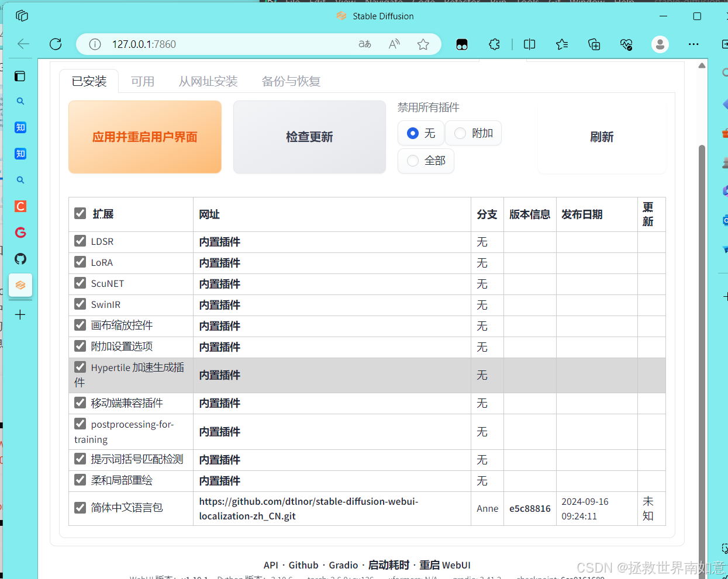Open the 备份与恢复 tab

pos(291,81)
